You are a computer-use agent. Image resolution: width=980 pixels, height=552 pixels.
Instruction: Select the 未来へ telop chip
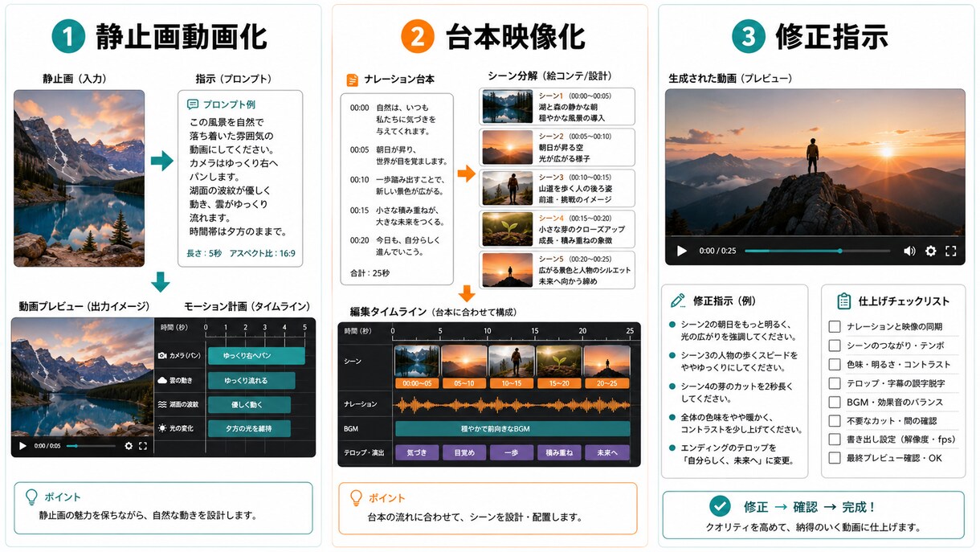pyautogui.click(x=607, y=453)
